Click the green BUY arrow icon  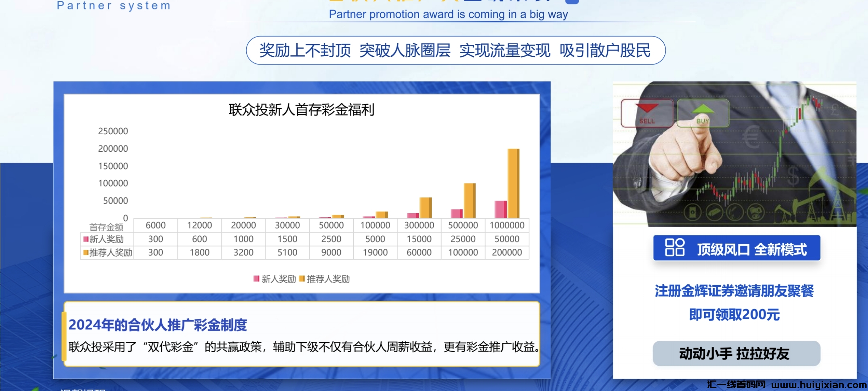point(702,109)
